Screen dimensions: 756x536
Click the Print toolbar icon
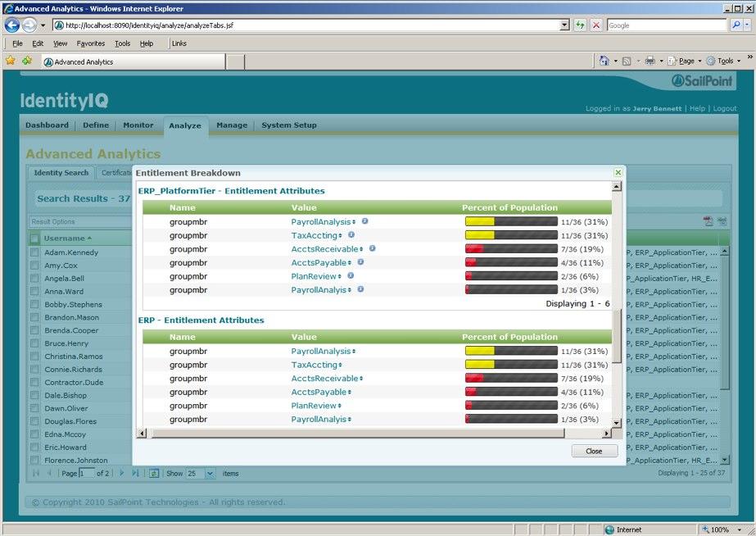(x=650, y=61)
